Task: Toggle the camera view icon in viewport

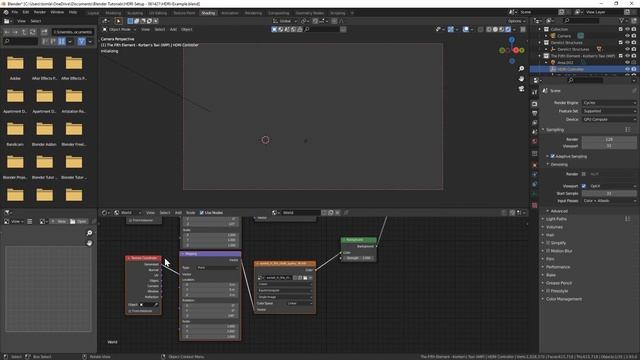Action: (x=521, y=89)
